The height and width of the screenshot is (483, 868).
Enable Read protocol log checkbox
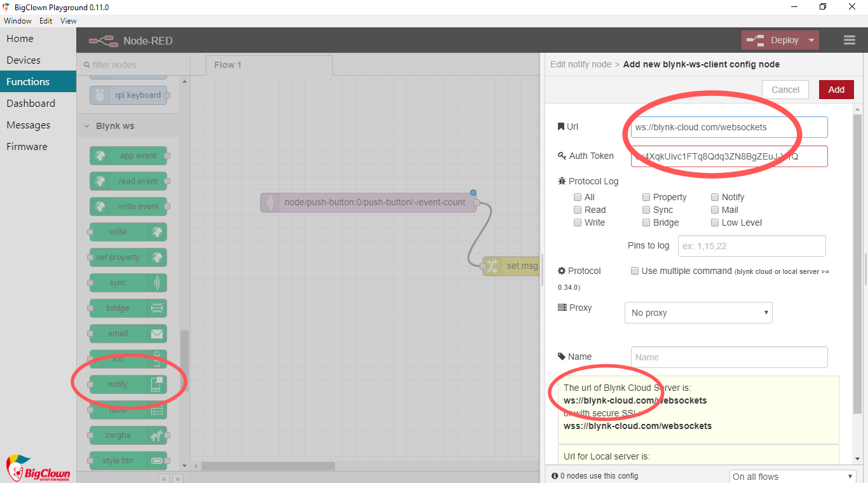point(578,210)
